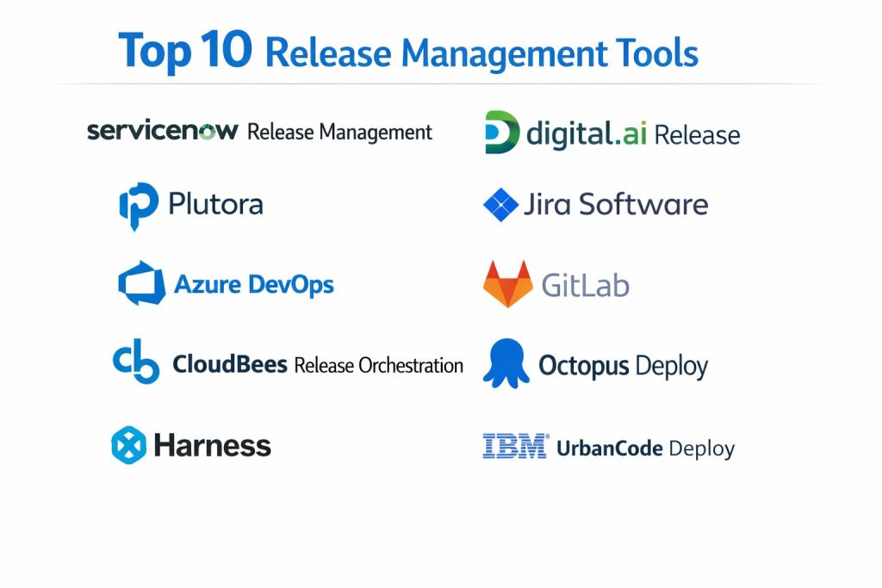Click the Octopus Deploy octopus icon
Image resolution: width=882 pixels, height=588 pixels.
coord(506,364)
